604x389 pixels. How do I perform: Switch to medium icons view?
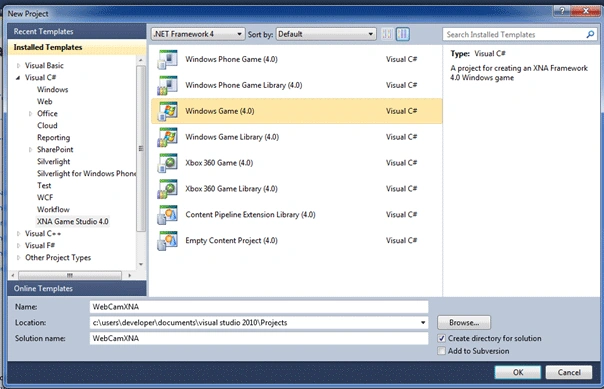[403, 34]
